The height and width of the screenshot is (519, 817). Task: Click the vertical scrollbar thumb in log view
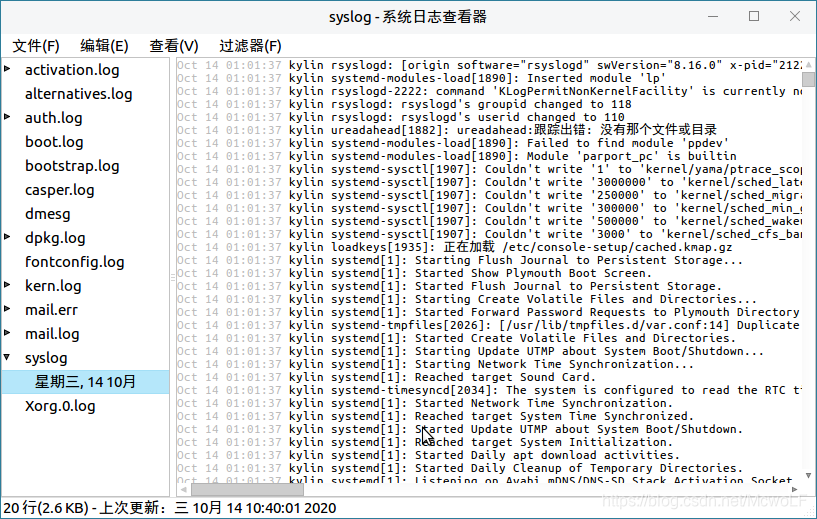pyautogui.click(x=809, y=79)
